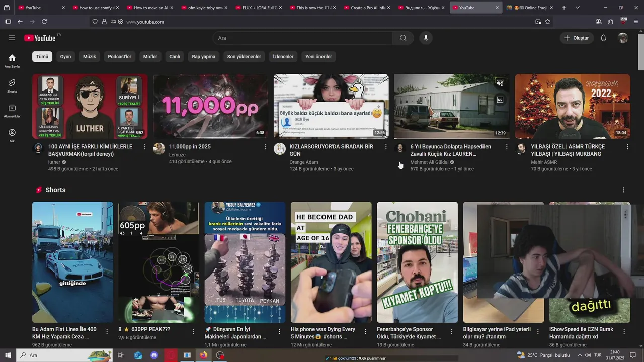The image size is (644, 362).
Task: Click the YouTube logo
Action: 40,38
